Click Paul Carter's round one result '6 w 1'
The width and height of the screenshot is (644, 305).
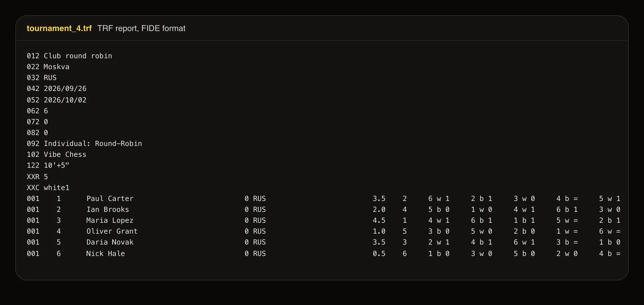(x=439, y=199)
